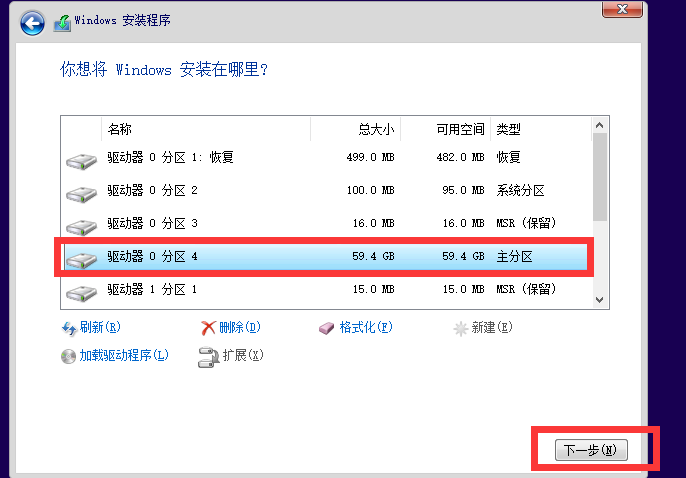Click the Load driver (加载驱动程序) disc icon
Image resolution: width=686 pixels, height=478 pixels.
click(x=68, y=356)
